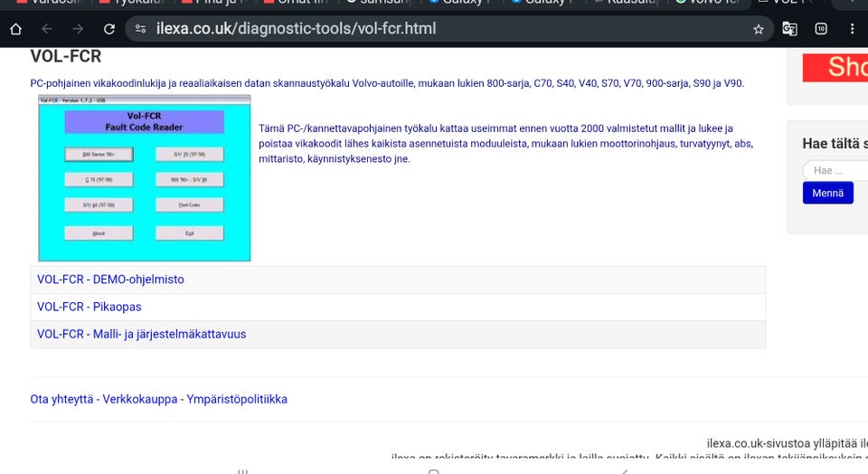Open the VOL-FCR - Pikaopas link

(x=90, y=307)
